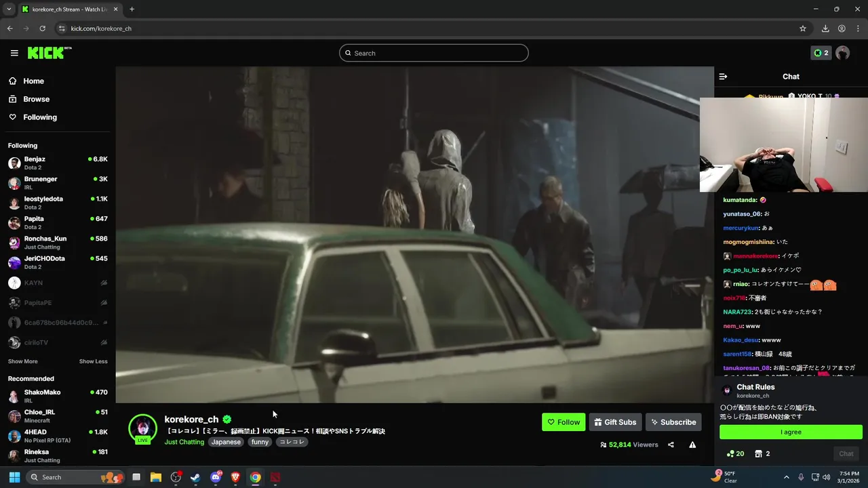The width and height of the screenshot is (868, 488).
Task: Follow korekore_ch channel
Action: click(x=564, y=422)
